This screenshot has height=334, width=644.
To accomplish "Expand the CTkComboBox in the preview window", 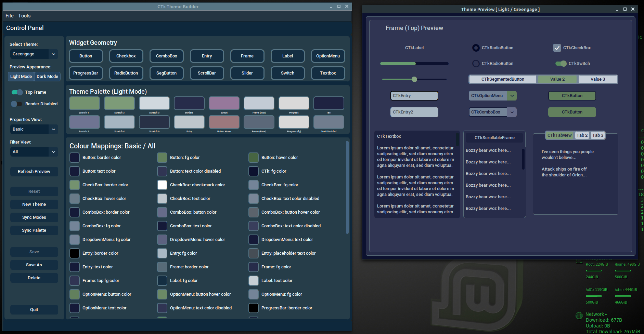I will tap(512, 112).
